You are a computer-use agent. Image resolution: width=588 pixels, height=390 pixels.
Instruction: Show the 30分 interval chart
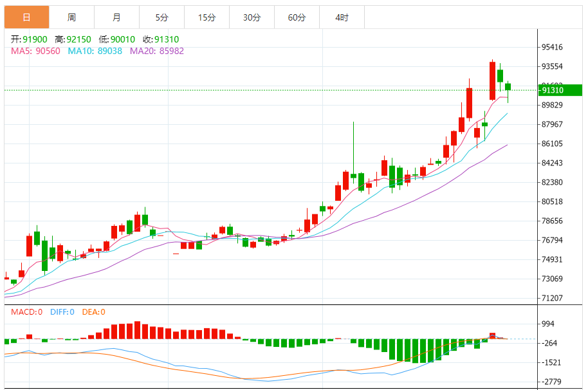(252, 17)
